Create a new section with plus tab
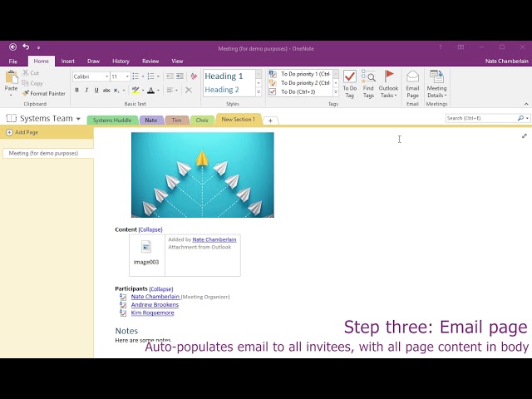532x399 pixels. tap(270, 121)
